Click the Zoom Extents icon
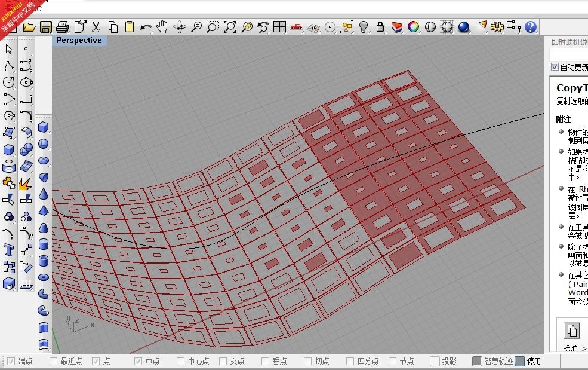The height and width of the screenshot is (370, 588). click(229, 27)
